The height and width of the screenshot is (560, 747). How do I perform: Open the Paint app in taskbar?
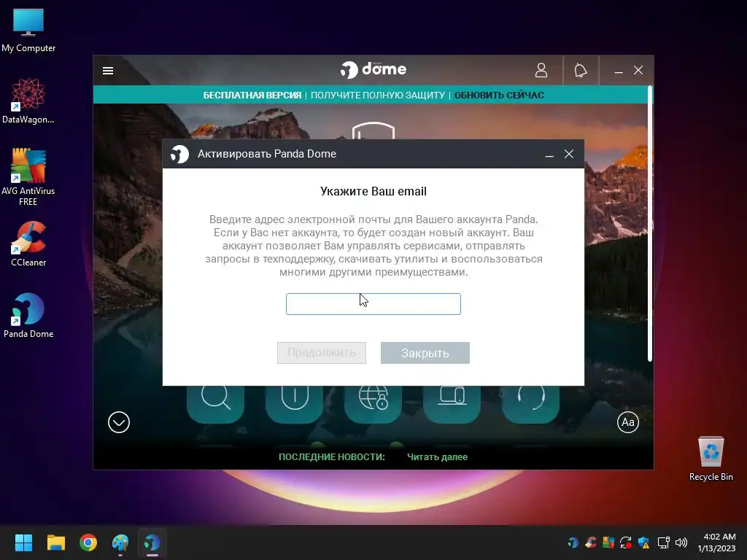[120, 542]
